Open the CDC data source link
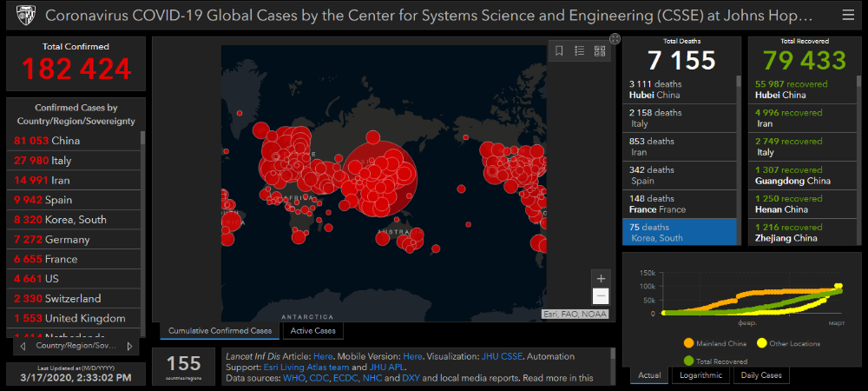868x391 pixels. [319, 378]
